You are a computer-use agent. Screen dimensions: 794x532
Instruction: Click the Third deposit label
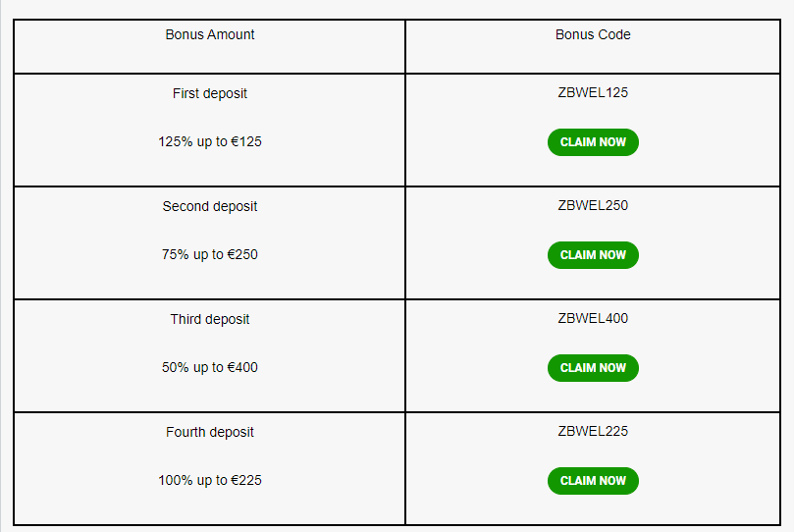[x=210, y=319]
